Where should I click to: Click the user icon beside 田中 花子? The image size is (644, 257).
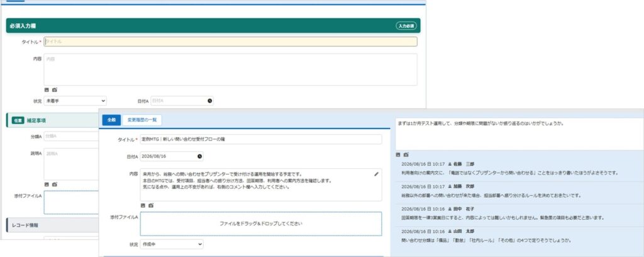click(x=450, y=209)
